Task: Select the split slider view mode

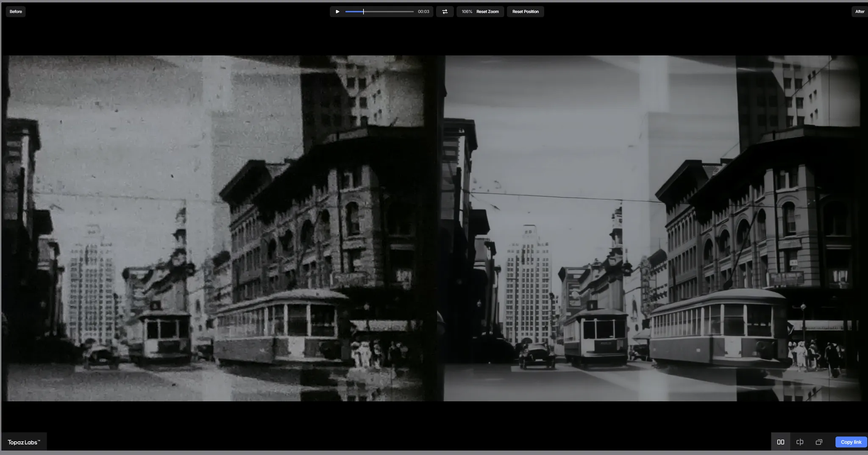Action: [x=800, y=442]
